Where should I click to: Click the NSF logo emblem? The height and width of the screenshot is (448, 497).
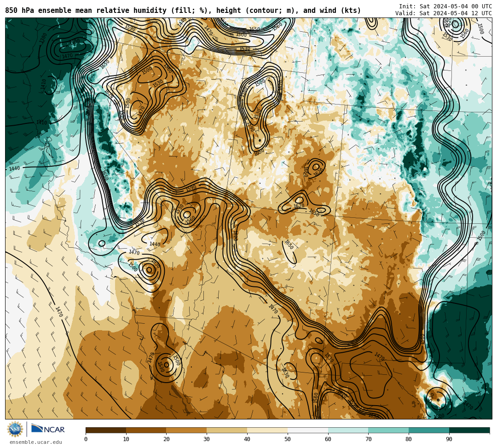[x=15, y=429]
